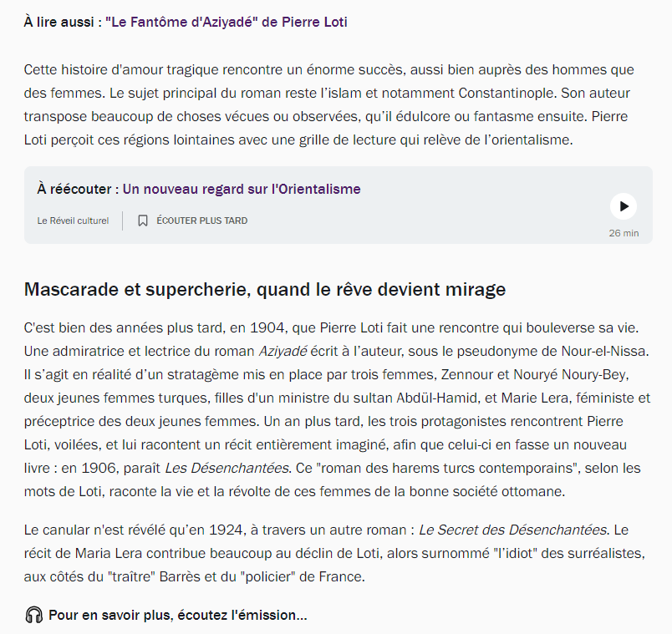Play the Orientalisme audio episode
This screenshot has height=634, width=672.
623,206
